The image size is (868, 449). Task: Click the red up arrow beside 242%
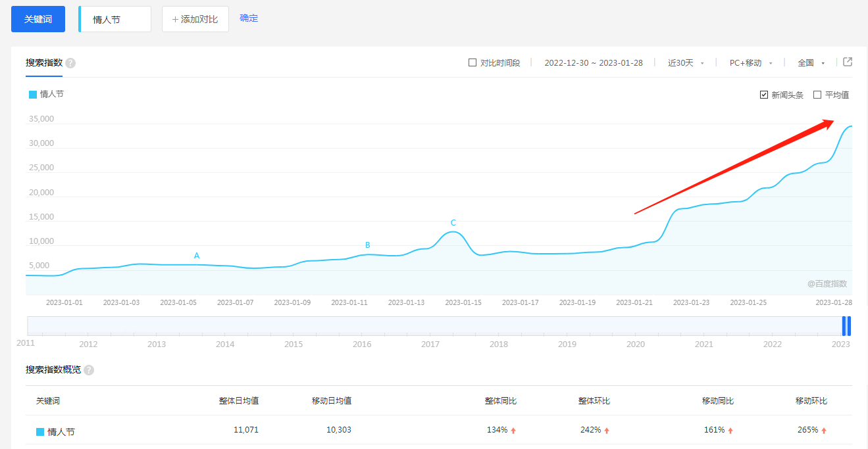pos(607,431)
